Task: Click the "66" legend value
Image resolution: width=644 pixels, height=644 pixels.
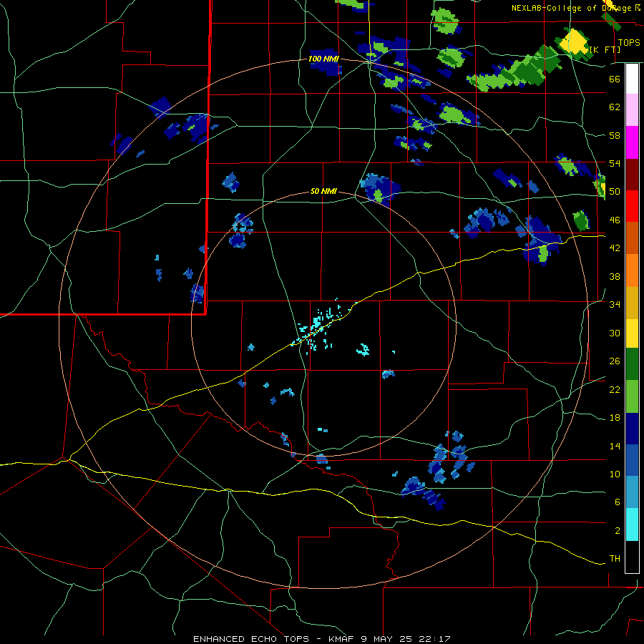Action: [615, 79]
